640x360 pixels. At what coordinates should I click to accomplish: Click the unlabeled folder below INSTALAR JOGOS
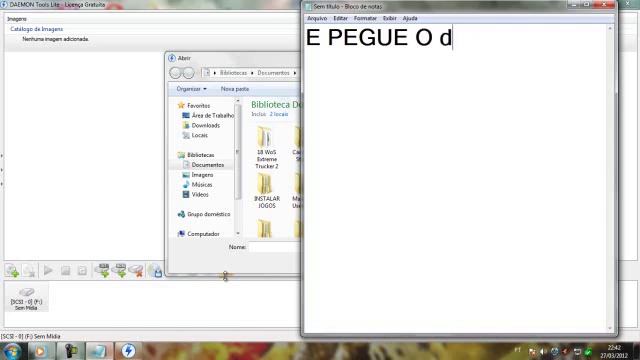point(265,228)
